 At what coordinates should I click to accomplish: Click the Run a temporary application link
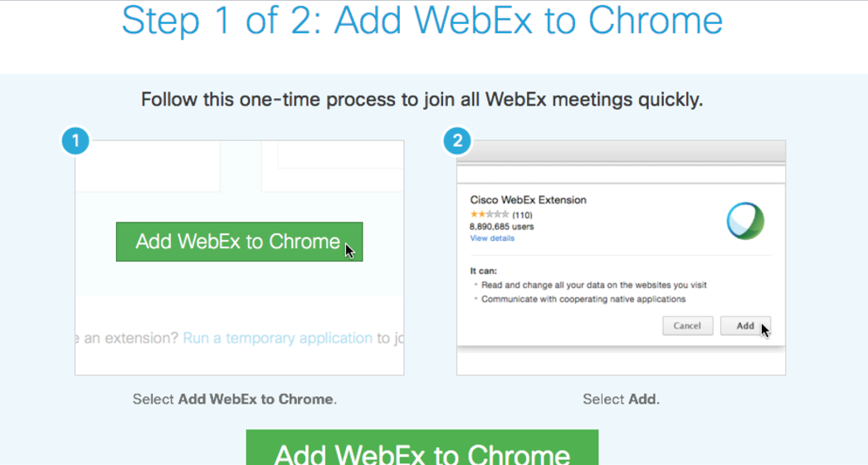[277, 338]
